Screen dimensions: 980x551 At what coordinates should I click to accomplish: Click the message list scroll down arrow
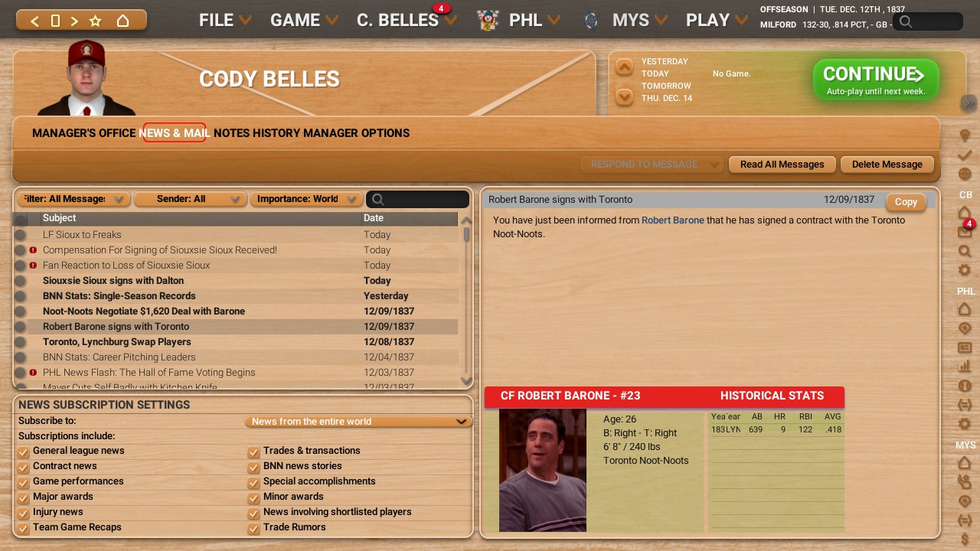pos(466,381)
